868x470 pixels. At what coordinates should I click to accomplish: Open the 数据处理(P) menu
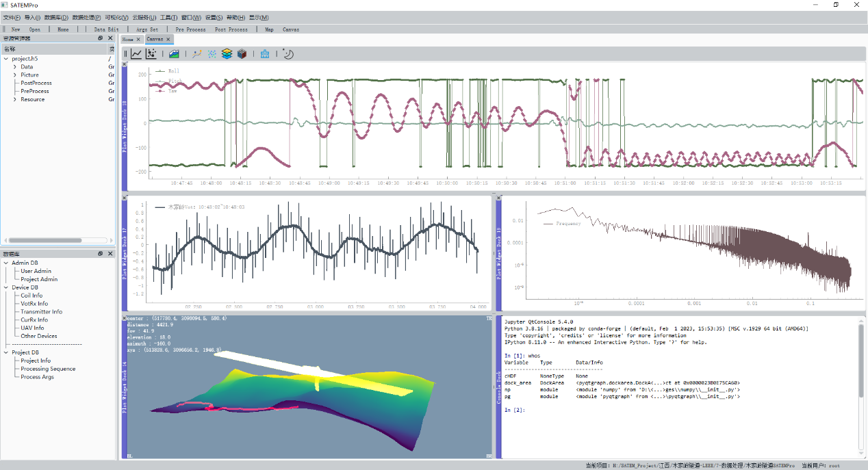click(x=86, y=17)
